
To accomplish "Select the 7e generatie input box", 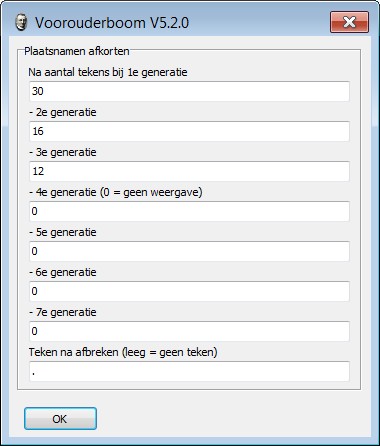I will pos(189,331).
